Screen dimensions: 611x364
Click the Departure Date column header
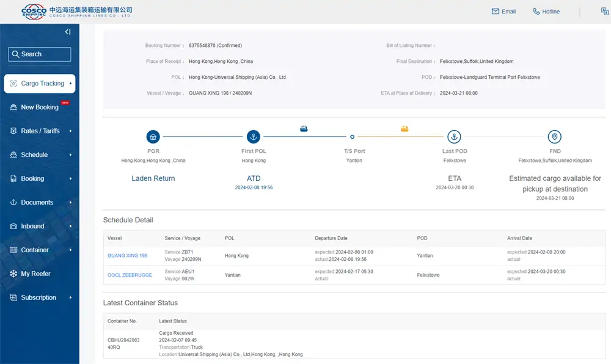pos(331,238)
